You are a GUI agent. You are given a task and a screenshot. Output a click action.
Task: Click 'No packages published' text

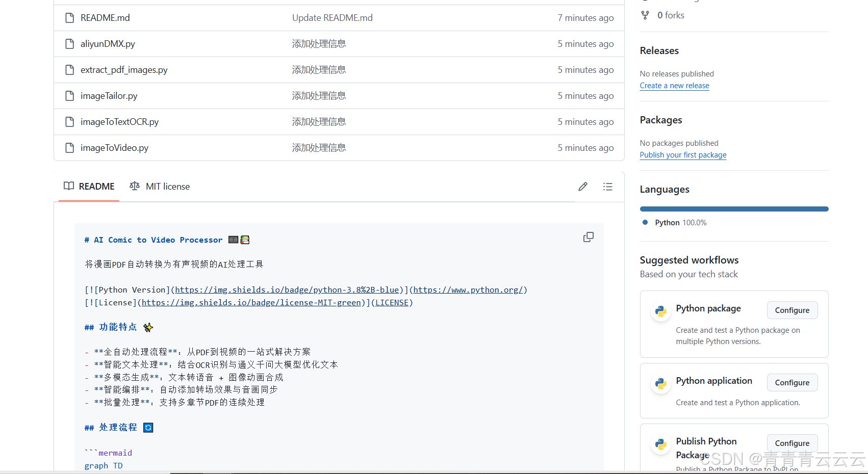click(x=679, y=143)
